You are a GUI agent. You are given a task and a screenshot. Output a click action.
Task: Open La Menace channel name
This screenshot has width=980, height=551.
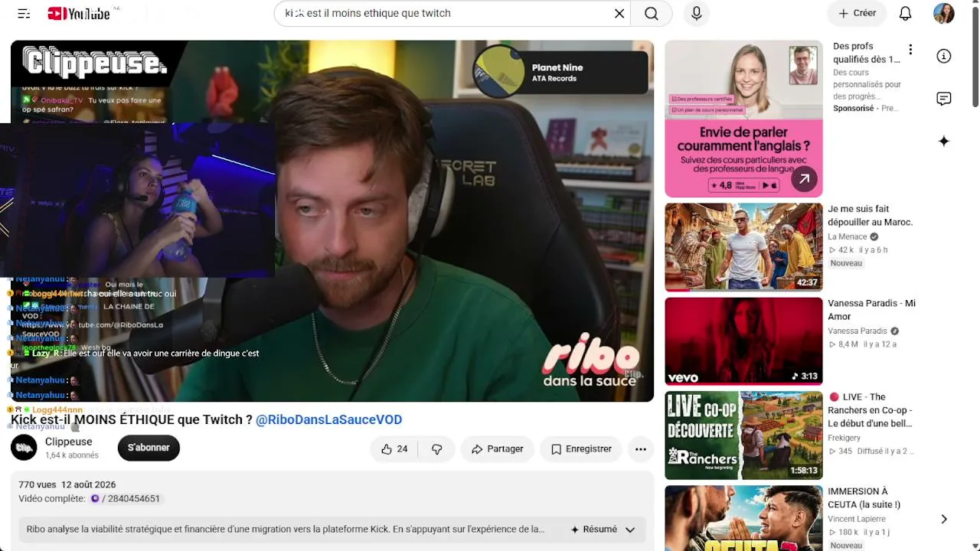click(848, 236)
